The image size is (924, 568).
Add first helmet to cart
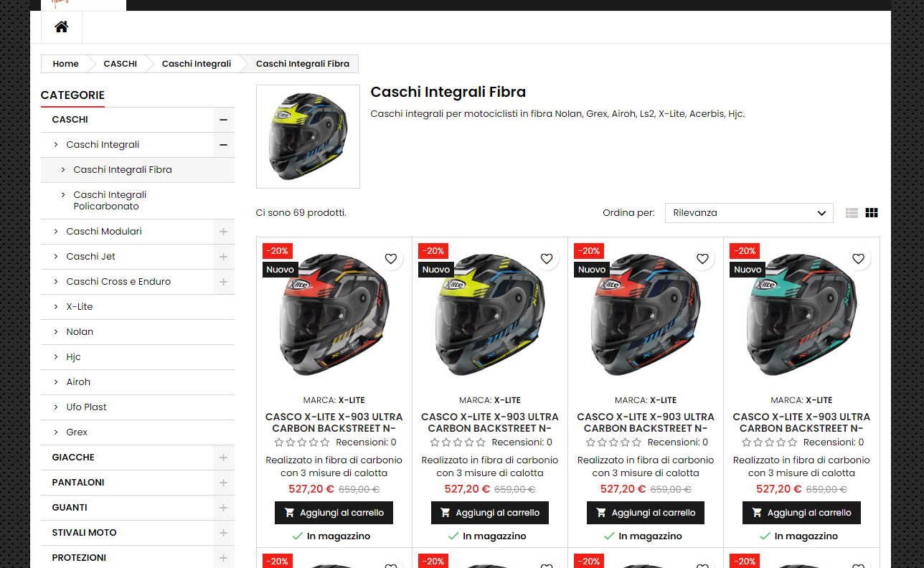coord(334,513)
